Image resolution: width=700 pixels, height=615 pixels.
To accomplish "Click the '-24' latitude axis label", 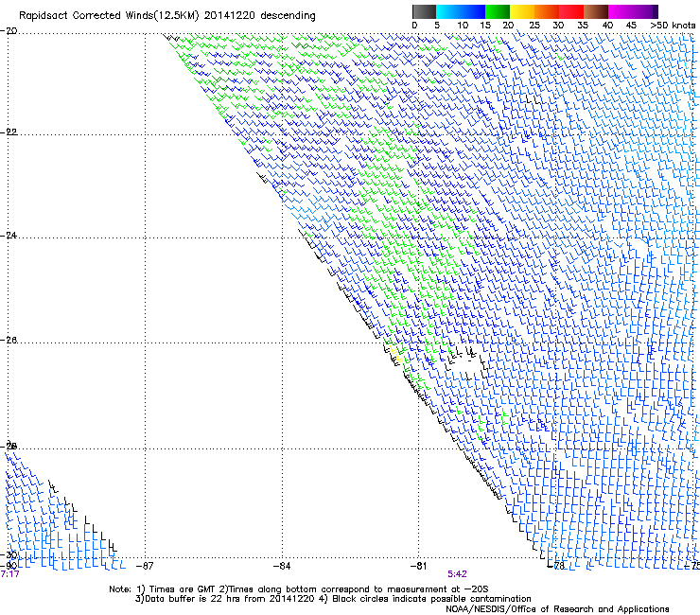I will [9, 236].
